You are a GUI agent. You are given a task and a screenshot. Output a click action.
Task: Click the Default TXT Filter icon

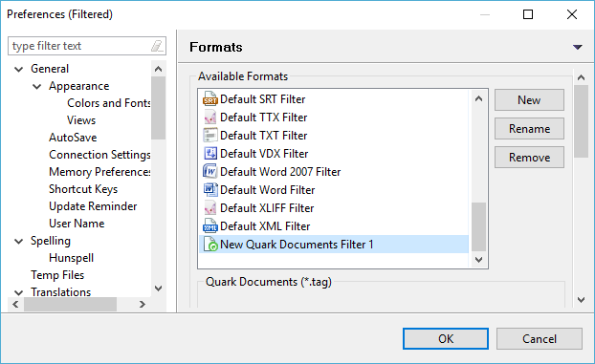[209, 136]
